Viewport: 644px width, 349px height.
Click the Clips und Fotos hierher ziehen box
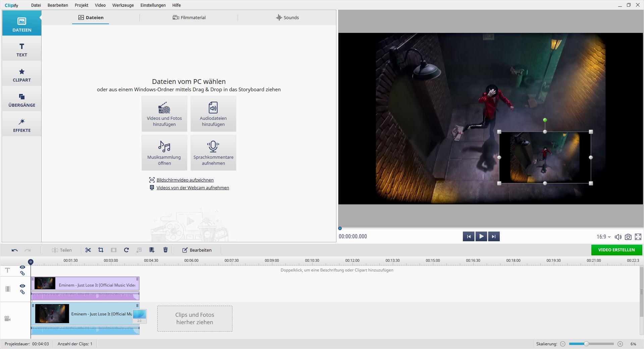[x=195, y=318]
